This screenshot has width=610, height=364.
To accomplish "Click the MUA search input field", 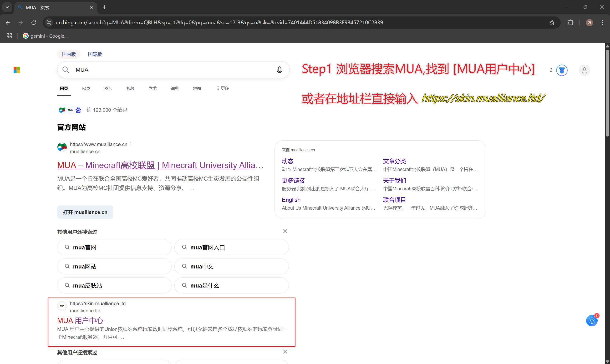I will click(x=173, y=70).
